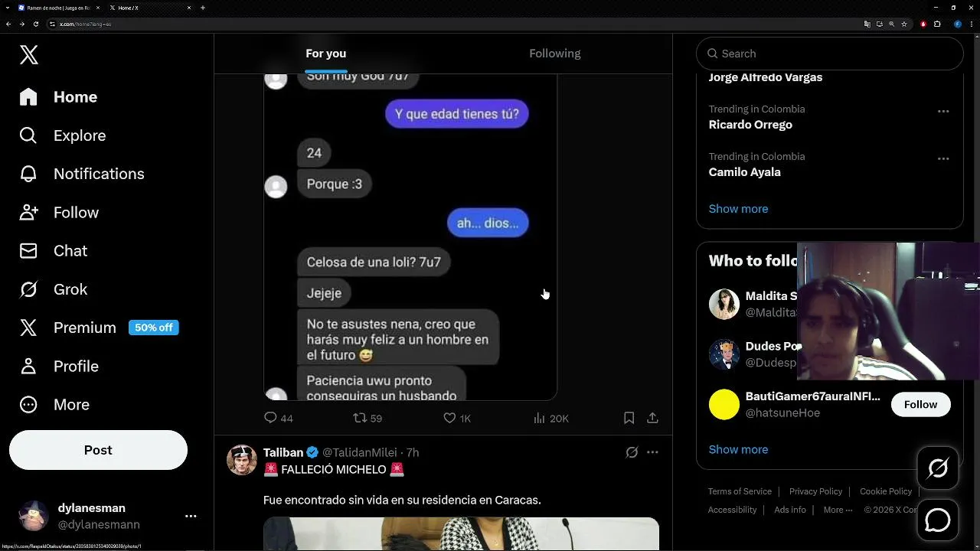Image resolution: width=980 pixels, height=551 pixels.
Task: Open Chat from the sidebar
Action: 54,251
